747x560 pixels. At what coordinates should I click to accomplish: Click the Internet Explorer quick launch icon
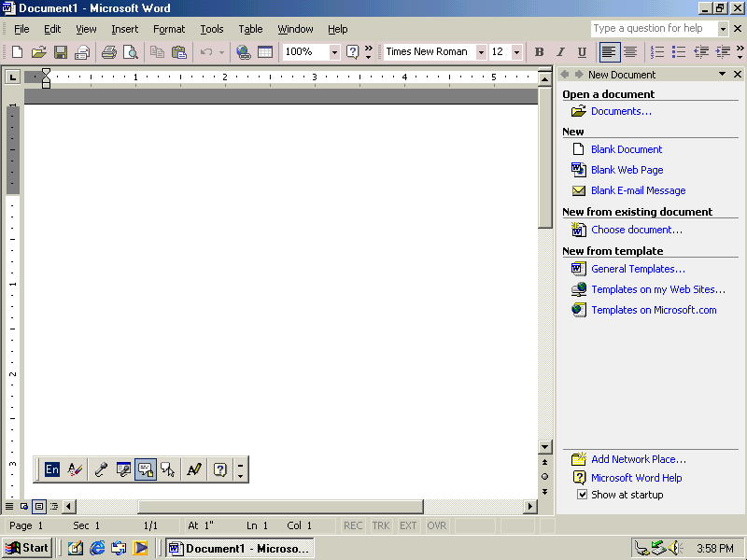(x=97, y=548)
